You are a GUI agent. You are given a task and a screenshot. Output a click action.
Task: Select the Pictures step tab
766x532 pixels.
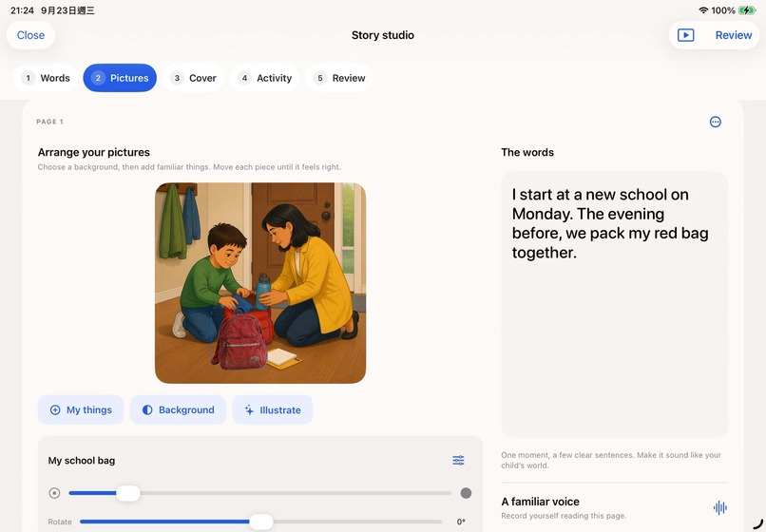tap(120, 78)
